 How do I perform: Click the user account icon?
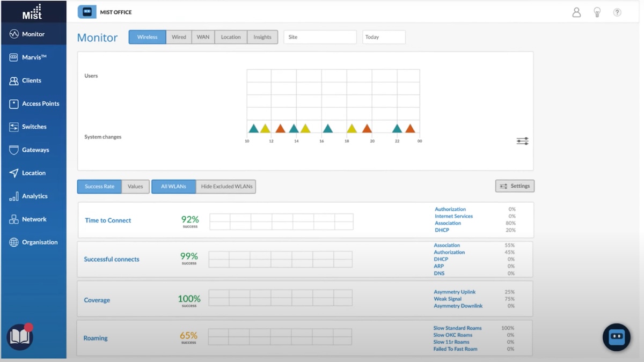click(x=576, y=12)
